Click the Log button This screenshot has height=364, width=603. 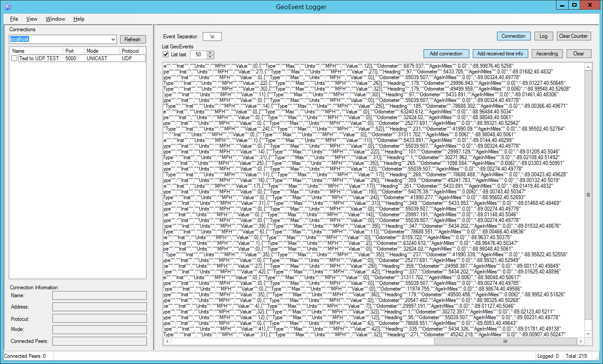pos(544,36)
